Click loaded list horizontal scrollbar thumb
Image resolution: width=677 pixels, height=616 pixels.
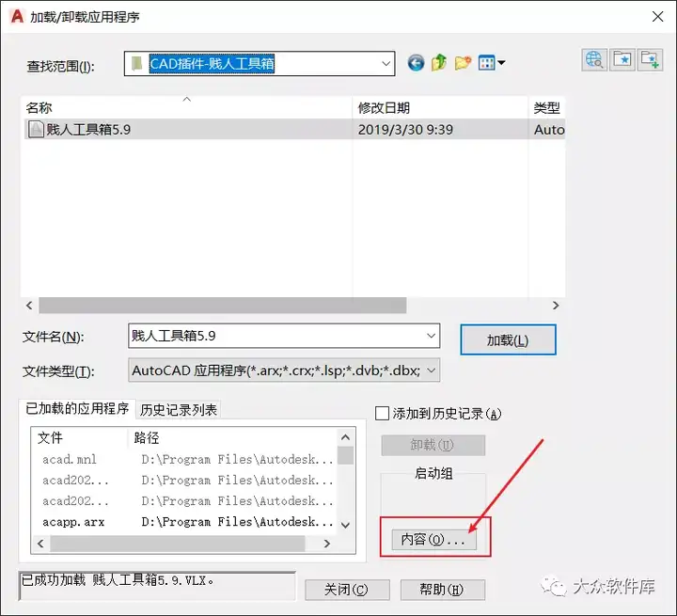pyautogui.click(x=178, y=544)
